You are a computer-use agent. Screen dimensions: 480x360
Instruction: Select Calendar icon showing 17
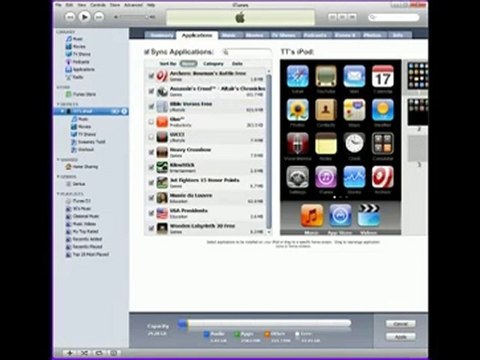tap(383, 76)
